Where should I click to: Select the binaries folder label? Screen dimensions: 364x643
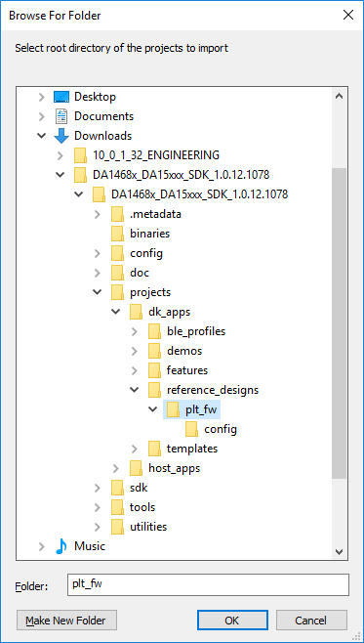pos(150,234)
